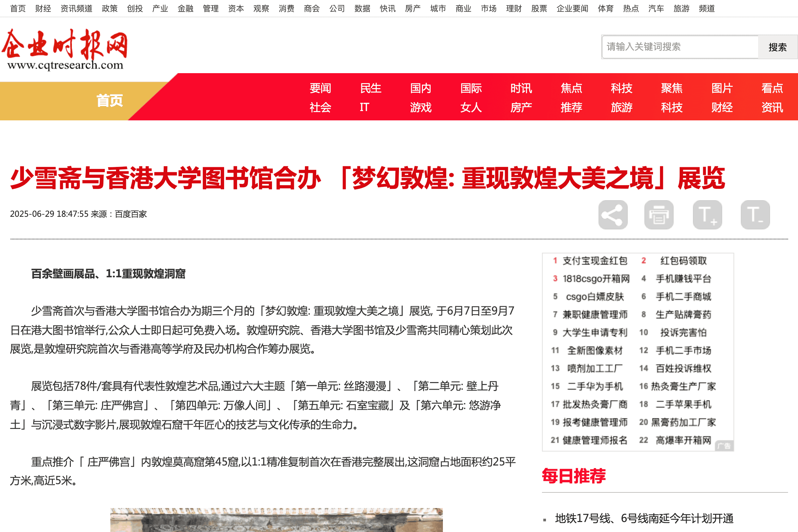
Task: Open ad link 二手苹果手机
Action: (x=683, y=404)
